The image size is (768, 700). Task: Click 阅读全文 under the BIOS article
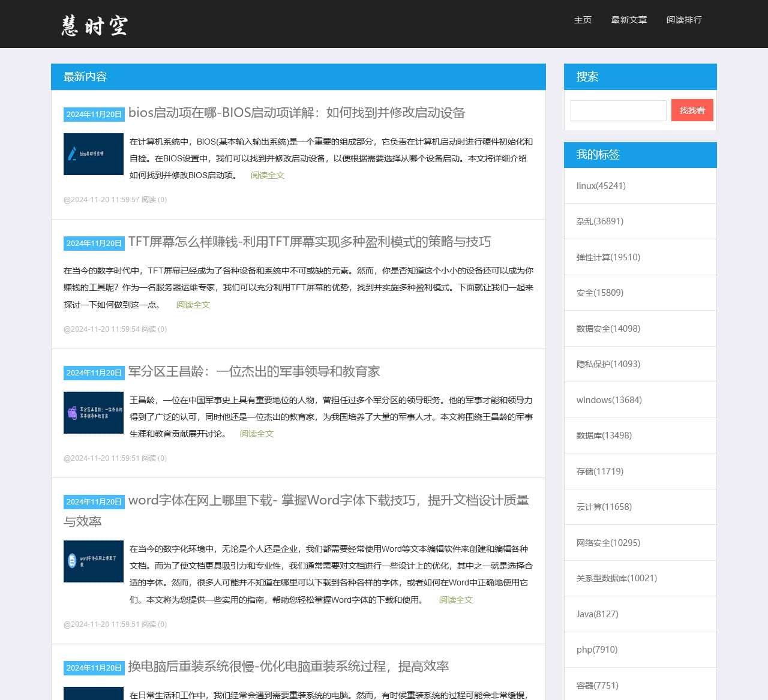click(268, 175)
